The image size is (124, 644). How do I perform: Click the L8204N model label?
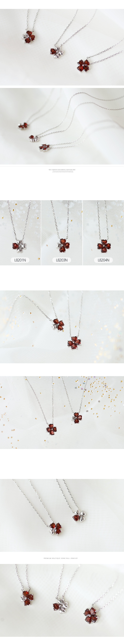pos(104,260)
